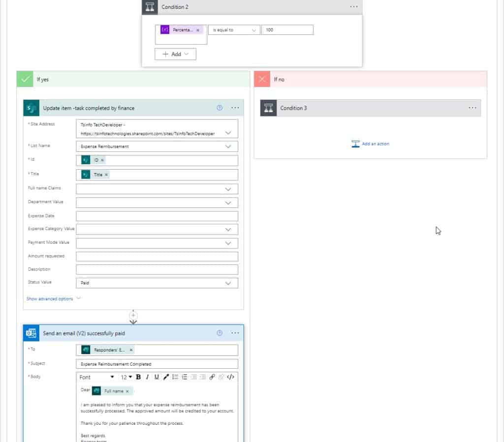Expand the Payment Mode Value dropdown

228,243
